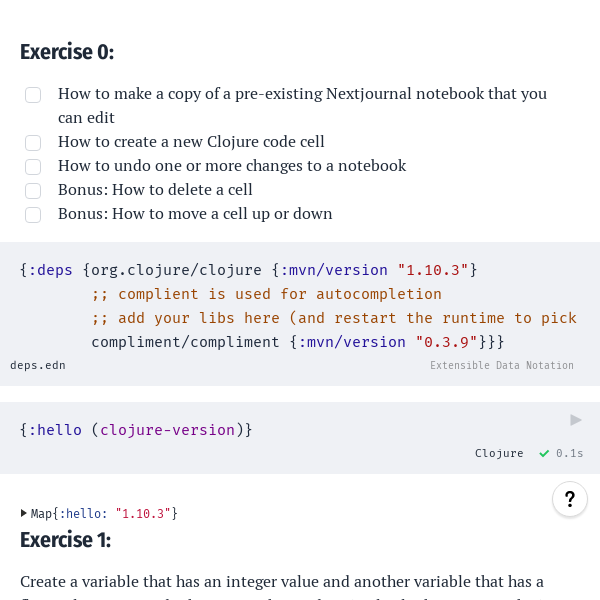Screen dimensions: 600x600
Task: Click the Exercise 1 description paragraph
Action: point(282,582)
